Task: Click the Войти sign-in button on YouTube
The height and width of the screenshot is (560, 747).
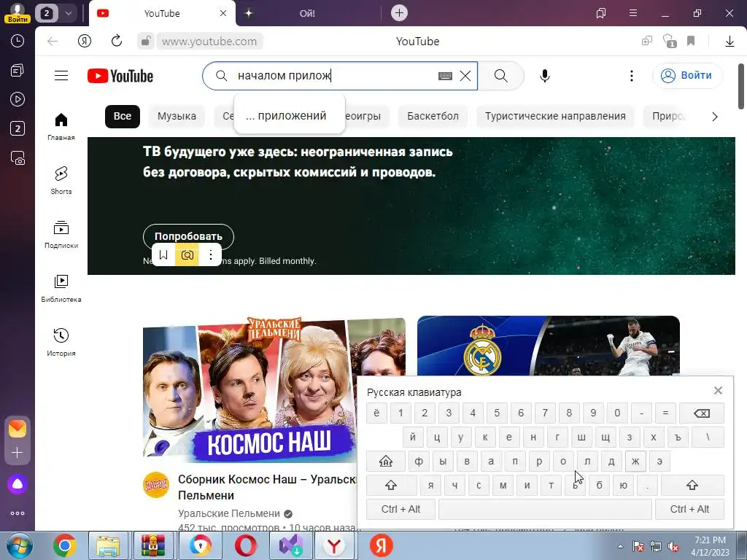Action: point(687,76)
